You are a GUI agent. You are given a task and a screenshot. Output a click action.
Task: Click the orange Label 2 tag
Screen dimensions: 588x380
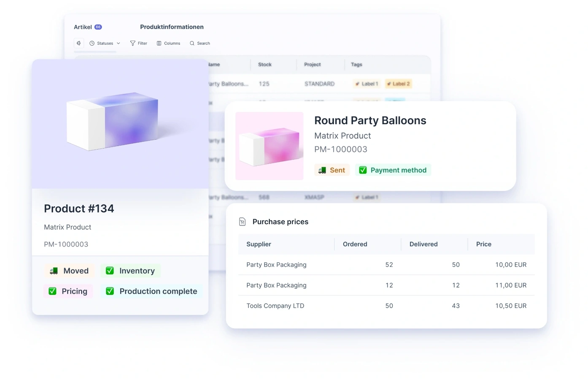coord(398,84)
